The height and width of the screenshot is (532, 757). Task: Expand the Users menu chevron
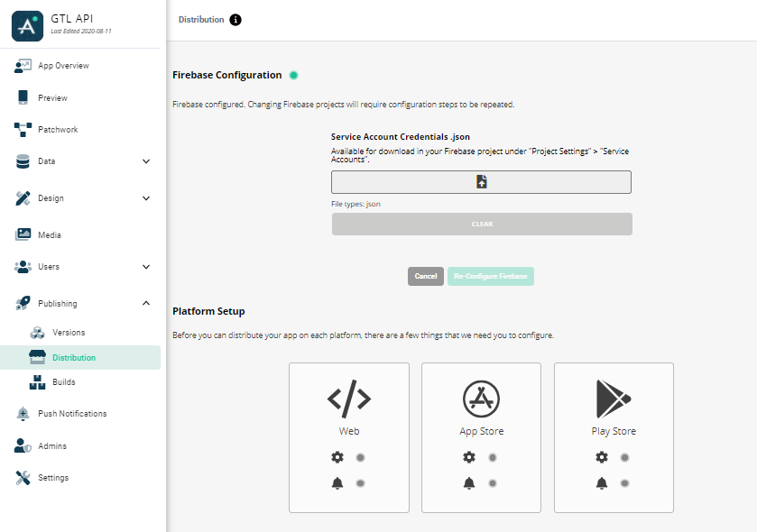146,267
